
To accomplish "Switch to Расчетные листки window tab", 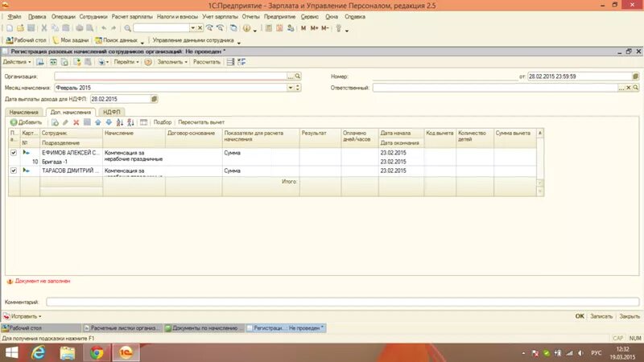I will (x=122, y=328).
